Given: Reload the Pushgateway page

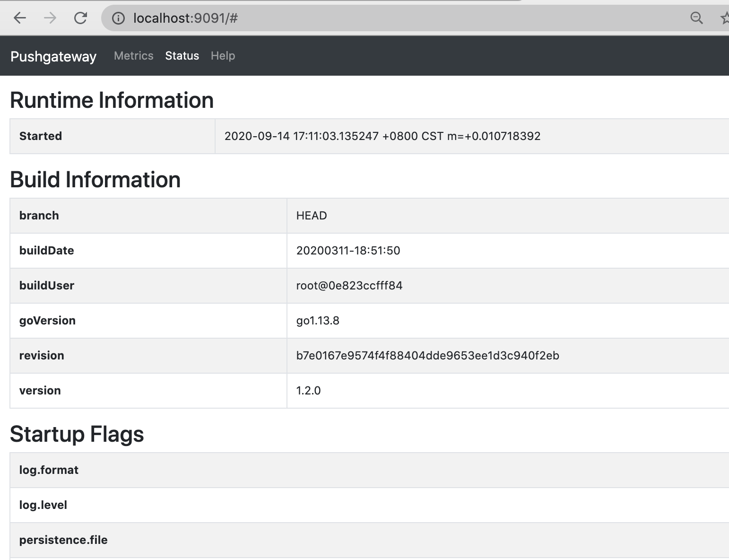Looking at the screenshot, I should pyautogui.click(x=80, y=18).
